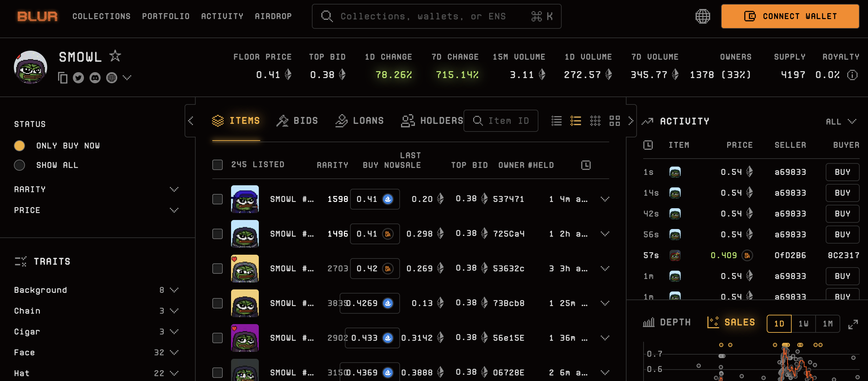Select the 1W sales chart range
Screen dimensions: 868x381
[803, 324]
